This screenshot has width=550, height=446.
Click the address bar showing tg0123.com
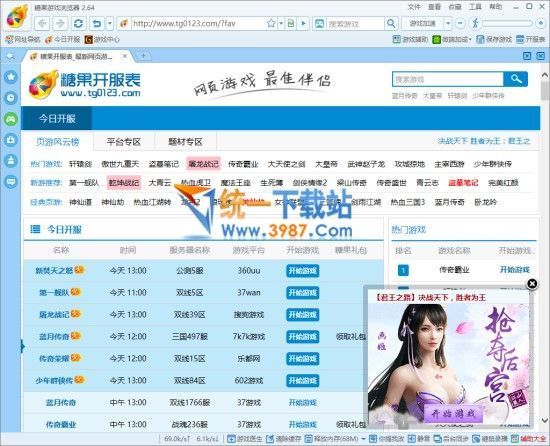[x=198, y=23]
